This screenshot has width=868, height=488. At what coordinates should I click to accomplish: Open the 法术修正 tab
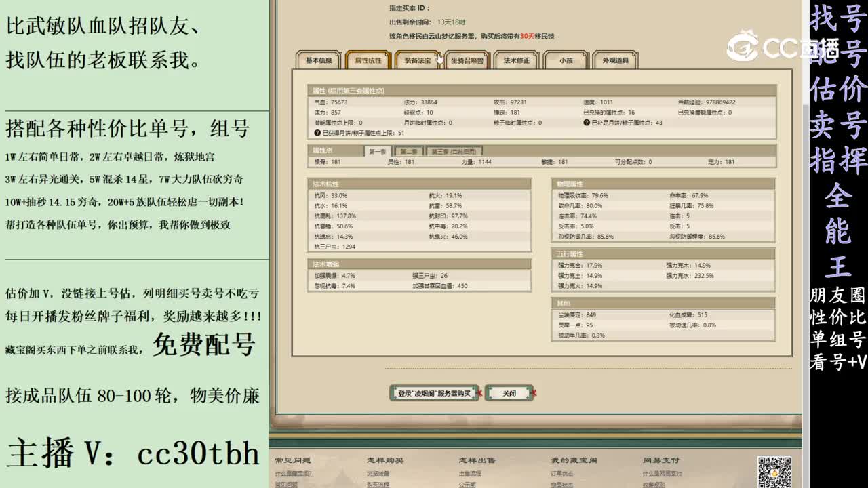[517, 60]
